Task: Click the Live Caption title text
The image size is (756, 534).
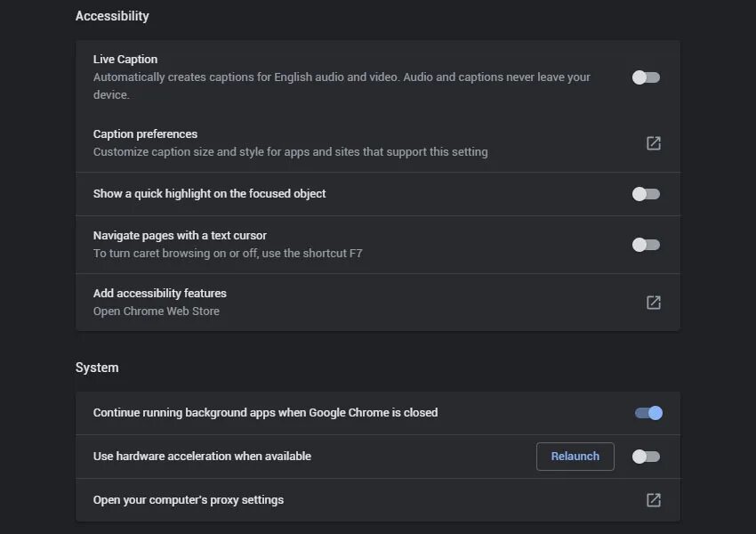Action: click(125, 60)
